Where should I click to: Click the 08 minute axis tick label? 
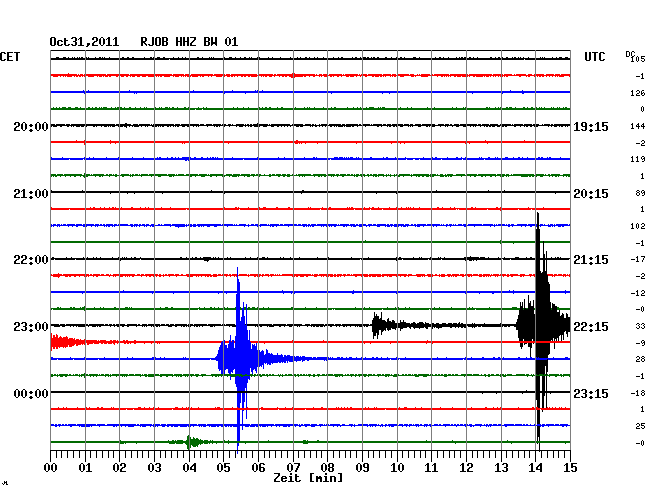click(x=327, y=468)
